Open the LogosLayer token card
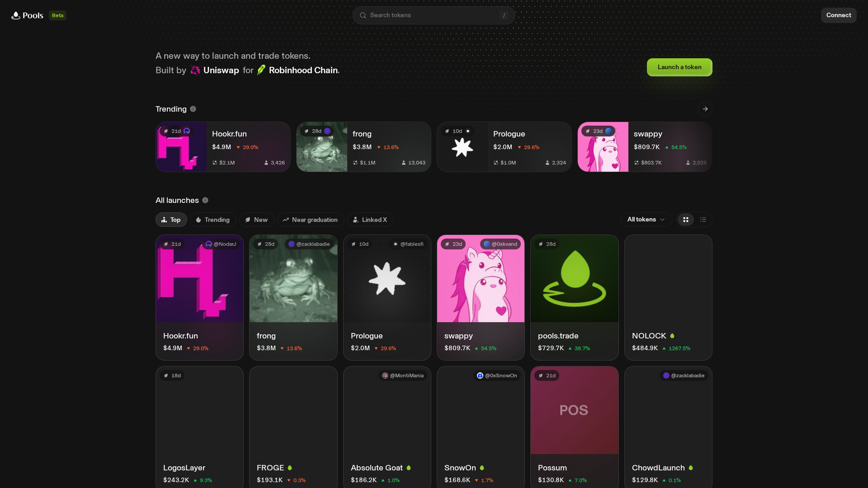The height and width of the screenshot is (488, 868). pos(199,427)
